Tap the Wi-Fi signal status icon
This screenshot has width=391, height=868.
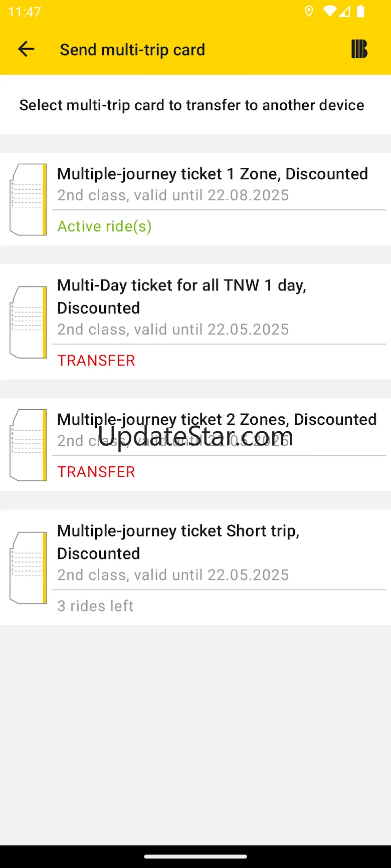click(329, 12)
